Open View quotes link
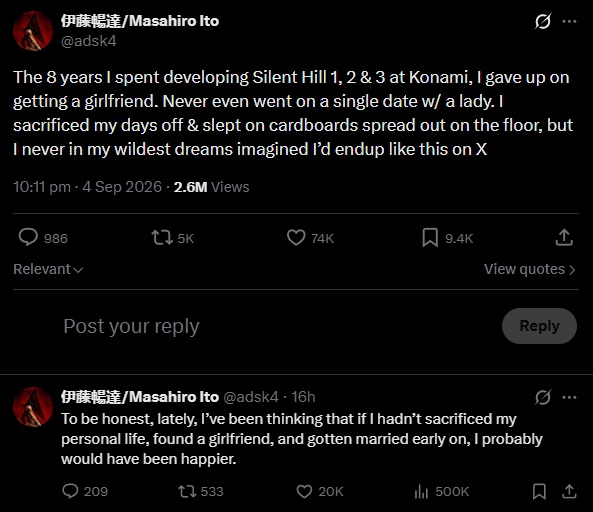593x512 pixels. (x=529, y=269)
